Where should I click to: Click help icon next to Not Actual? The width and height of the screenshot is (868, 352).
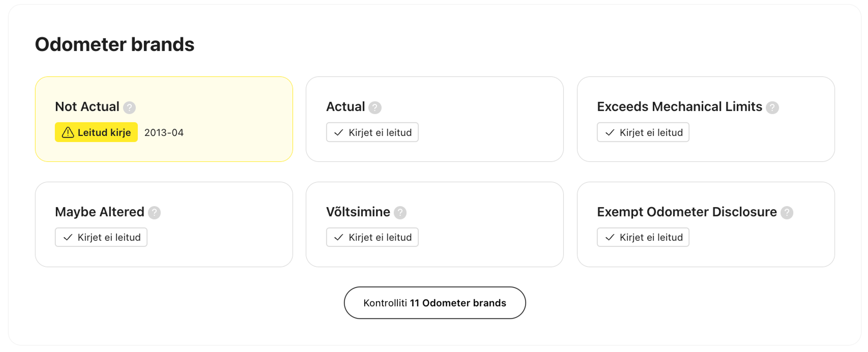[129, 108]
